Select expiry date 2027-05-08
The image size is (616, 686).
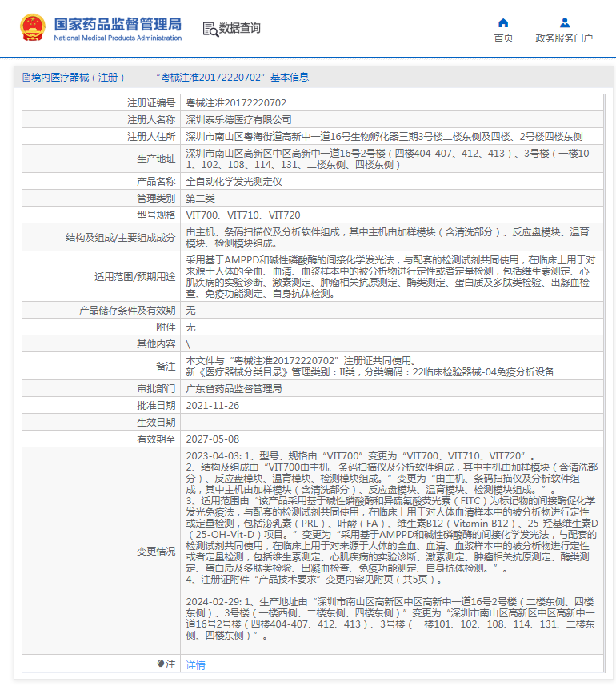(213, 439)
